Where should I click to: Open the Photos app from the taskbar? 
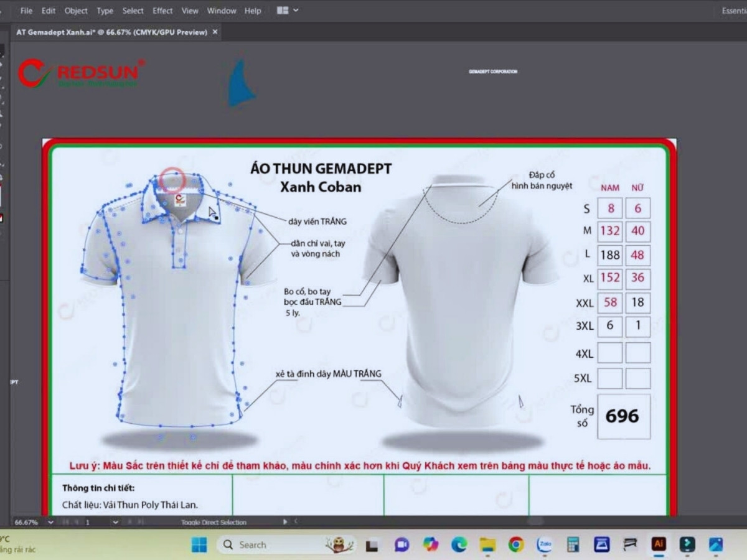click(x=715, y=544)
